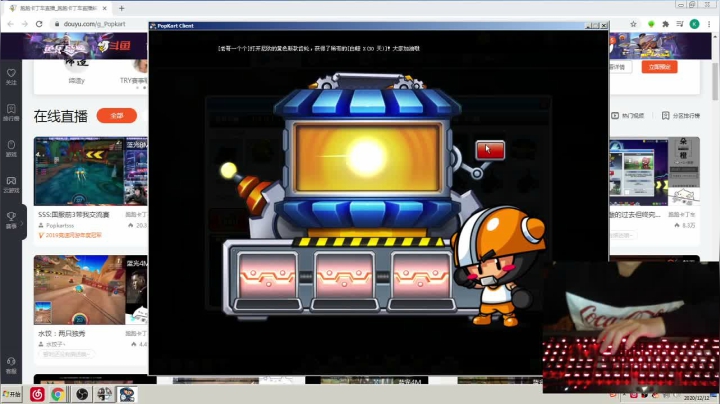Select the orange 全部 filter pill

[x=117, y=116]
